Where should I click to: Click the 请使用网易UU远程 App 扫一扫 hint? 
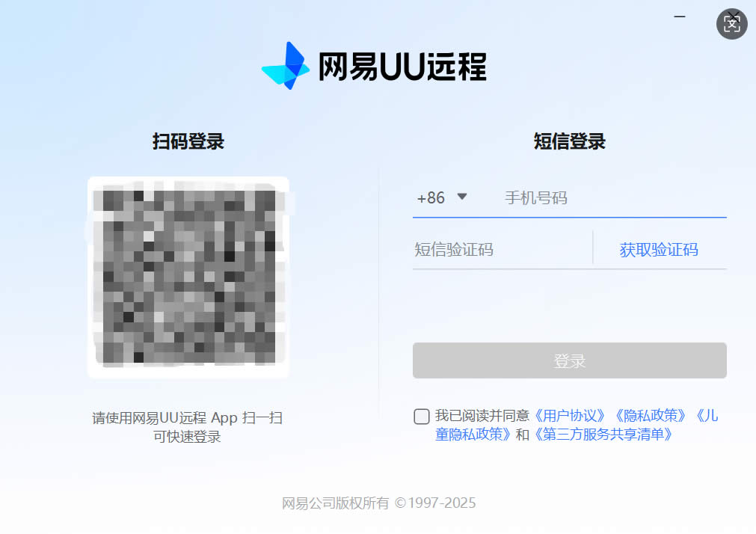point(187,417)
